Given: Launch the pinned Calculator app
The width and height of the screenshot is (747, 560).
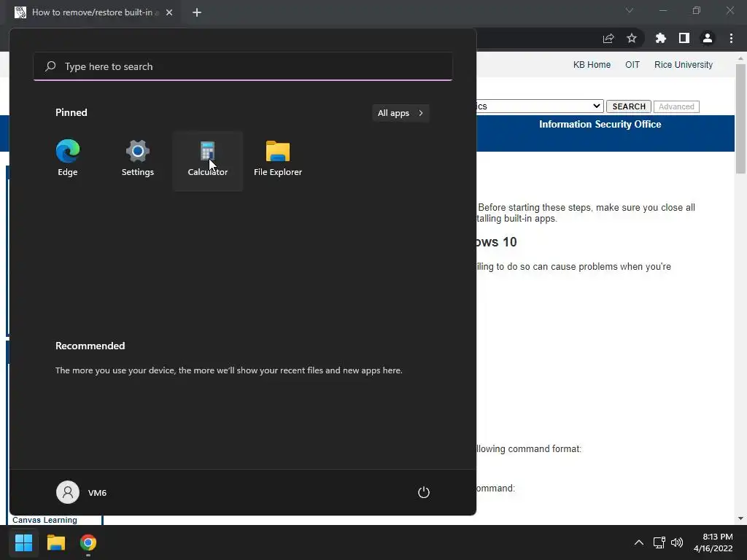Looking at the screenshot, I should pos(208,160).
